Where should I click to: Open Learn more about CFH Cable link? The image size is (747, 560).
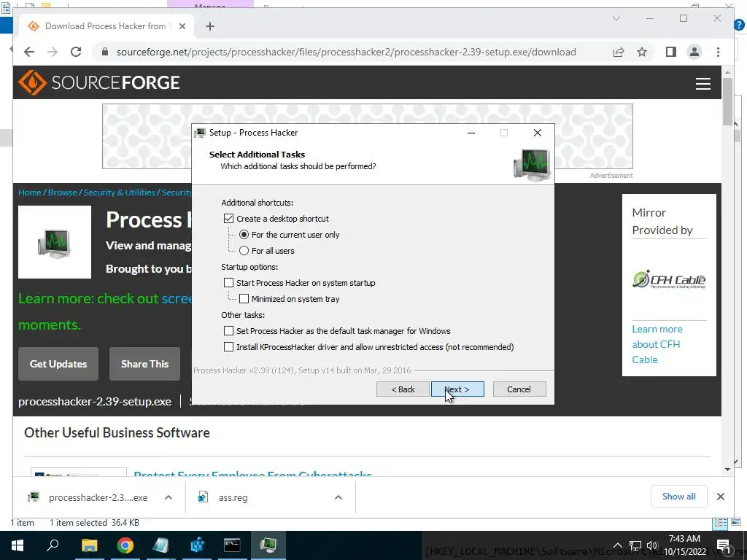pos(657,344)
